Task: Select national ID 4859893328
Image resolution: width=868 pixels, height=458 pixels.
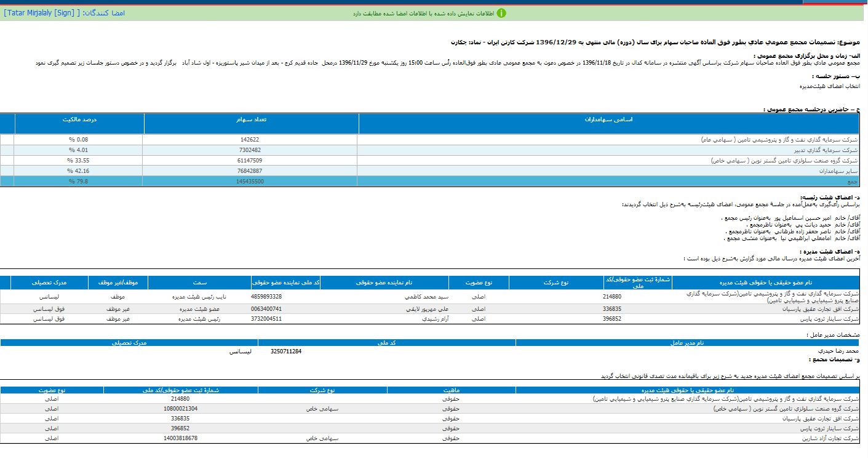Action: pos(266,297)
